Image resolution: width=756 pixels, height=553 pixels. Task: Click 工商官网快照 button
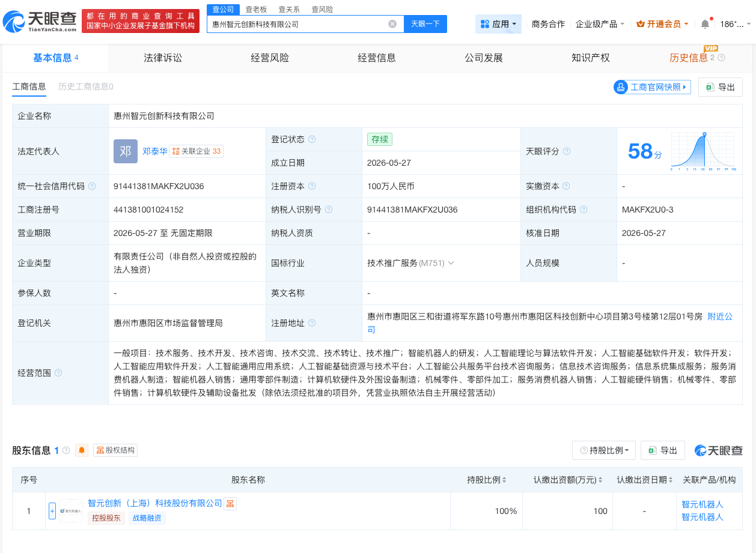652,87
